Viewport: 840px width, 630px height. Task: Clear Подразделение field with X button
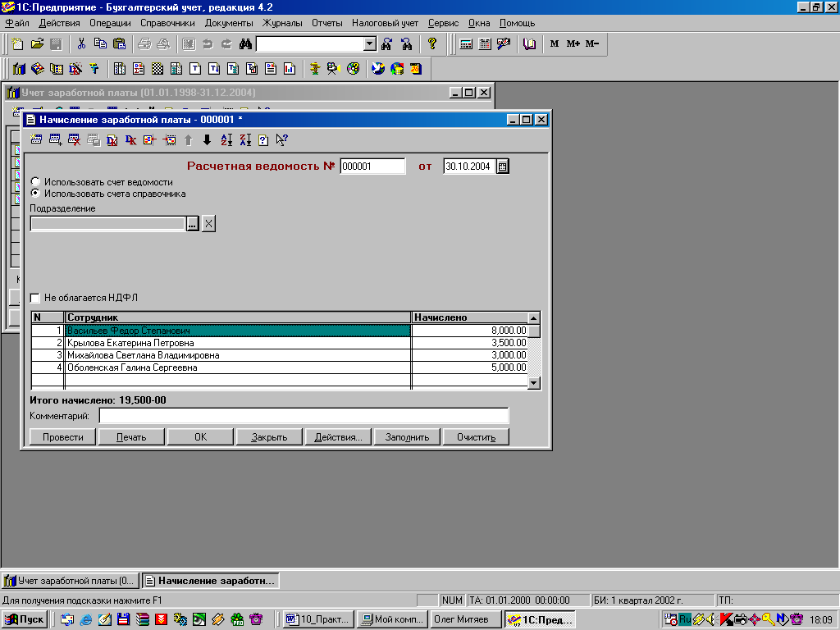[x=209, y=224]
